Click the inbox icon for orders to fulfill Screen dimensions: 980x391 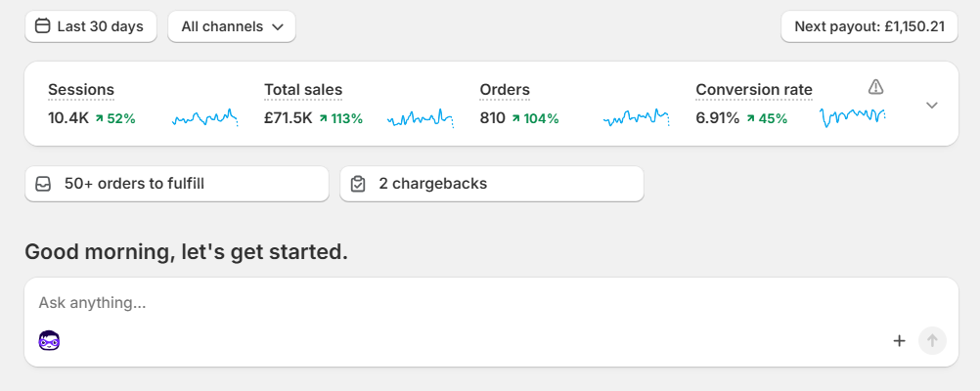43,184
